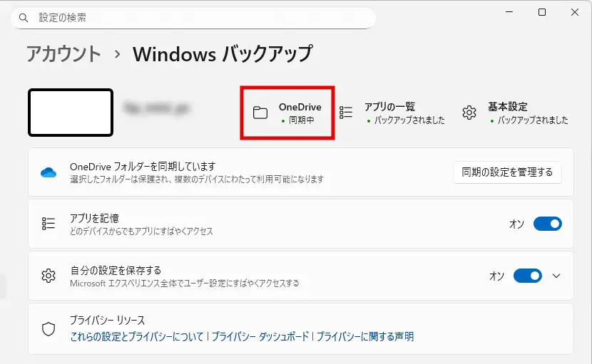The height and width of the screenshot is (364, 592).
Task: Click the privacy shield icon
Action: [x=49, y=329]
